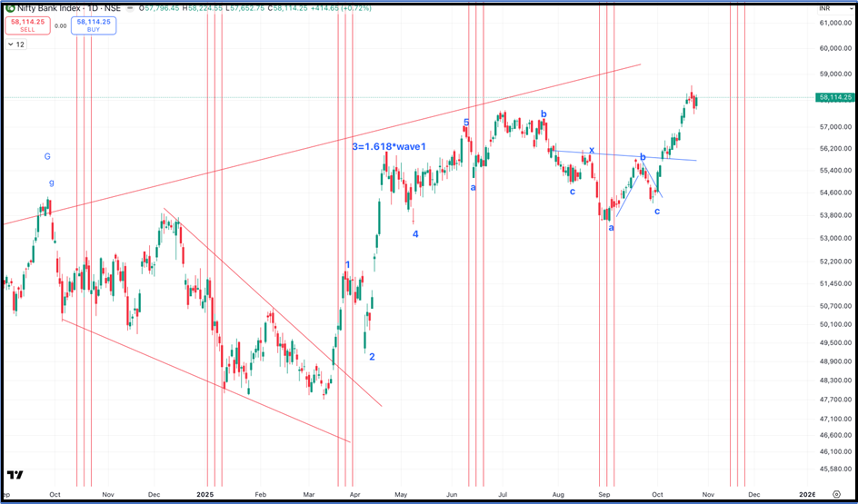Click the 53,800.00 price axis label
This screenshot has height=504, width=858.
tap(837, 215)
